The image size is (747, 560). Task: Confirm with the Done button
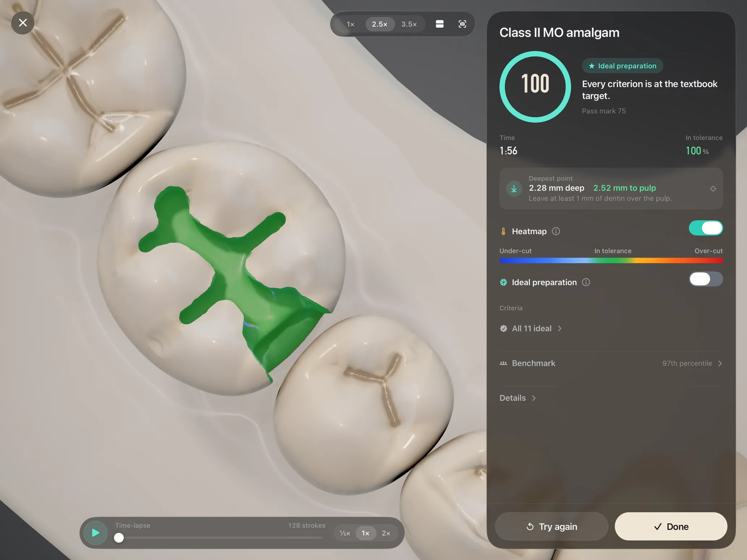pyautogui.click(x=671, y=526)
